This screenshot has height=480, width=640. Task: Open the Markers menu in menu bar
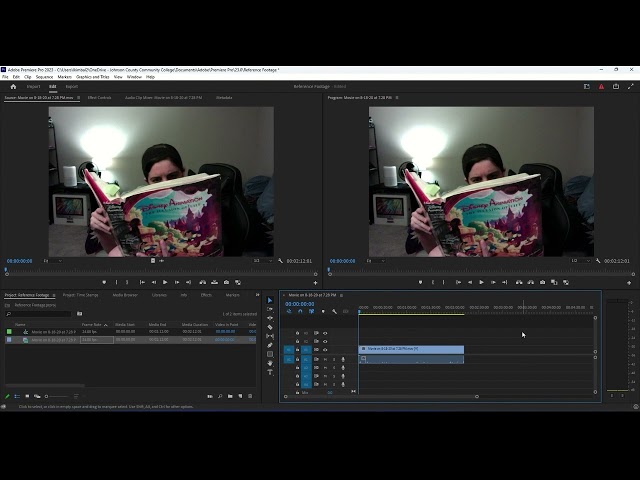click(64, 77)
